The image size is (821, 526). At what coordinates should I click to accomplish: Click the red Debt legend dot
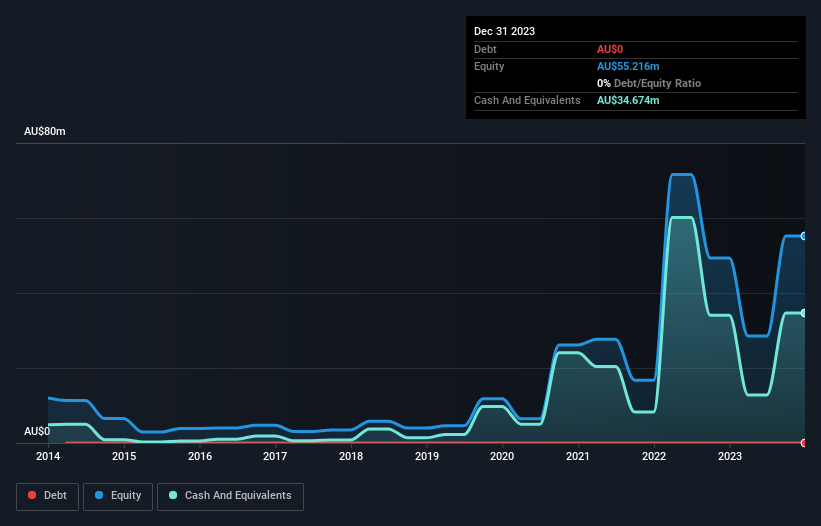[x=32, y=495]
